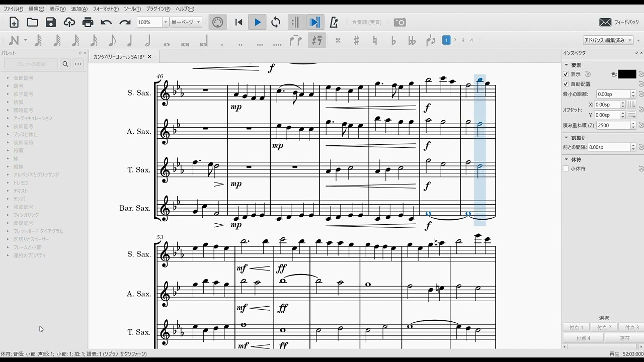
Task: Open the フォーマット menu
Action: pos(106,9)
